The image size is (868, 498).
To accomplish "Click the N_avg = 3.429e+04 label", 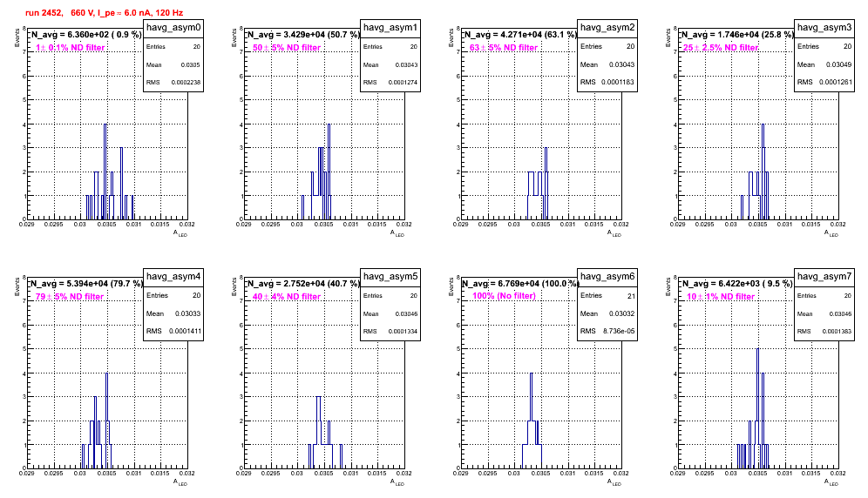I will point(303,35).
